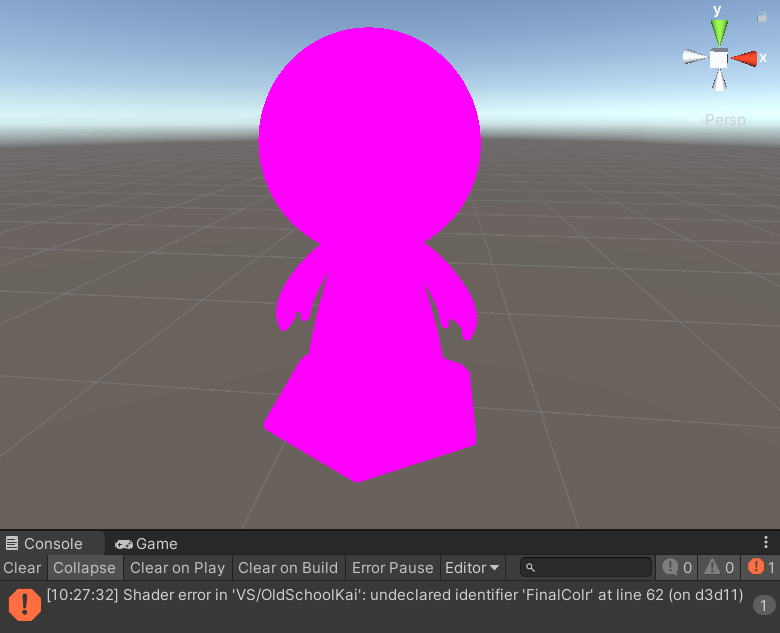This screenshot has width=780, height=633.
Task: Open the Console panel three-dot menu
Action: 766,543
